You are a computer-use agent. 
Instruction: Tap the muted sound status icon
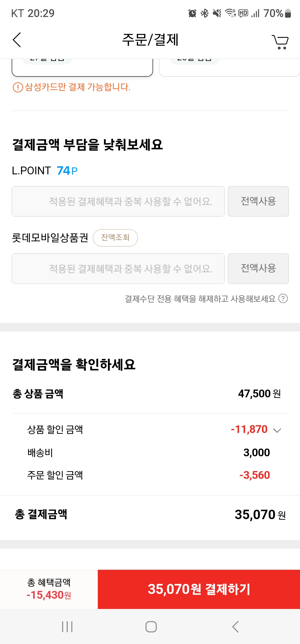217,13
